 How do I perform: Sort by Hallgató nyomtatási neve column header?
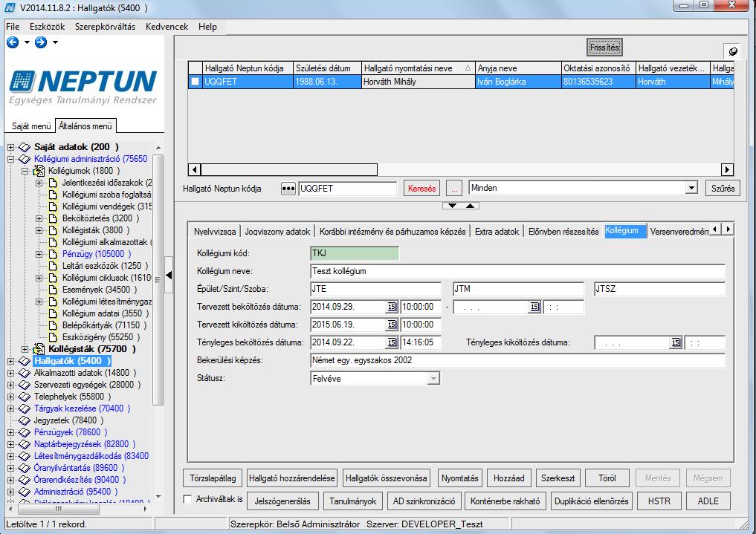[x=418, y=68]
